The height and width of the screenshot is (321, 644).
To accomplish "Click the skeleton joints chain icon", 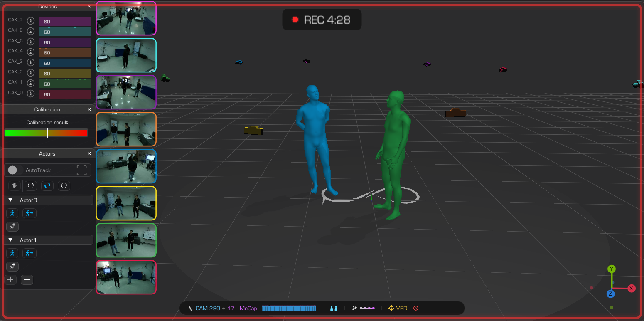I will click(x=364, y=309).
